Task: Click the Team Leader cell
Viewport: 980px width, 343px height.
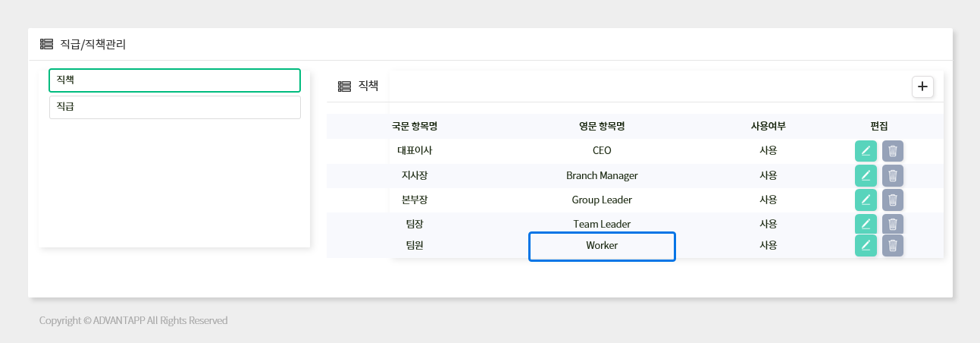Action: pyautogui.click(x=602, y=224)
